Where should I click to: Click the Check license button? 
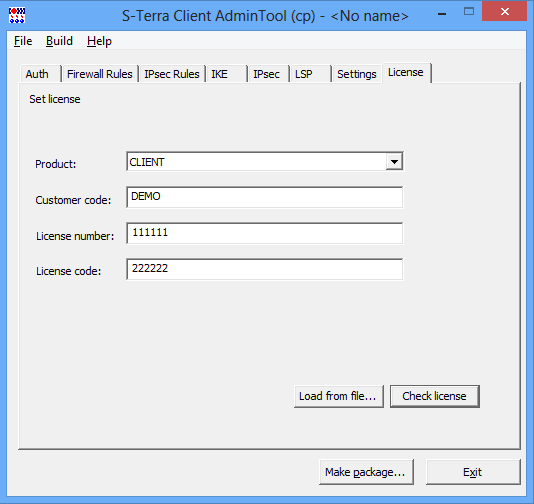pos(435,396)
